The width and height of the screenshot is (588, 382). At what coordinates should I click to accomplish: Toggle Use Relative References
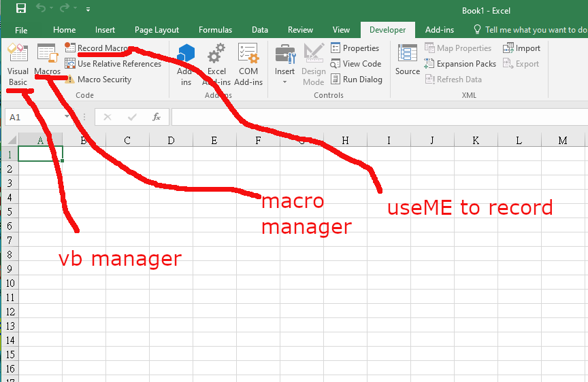113,64
